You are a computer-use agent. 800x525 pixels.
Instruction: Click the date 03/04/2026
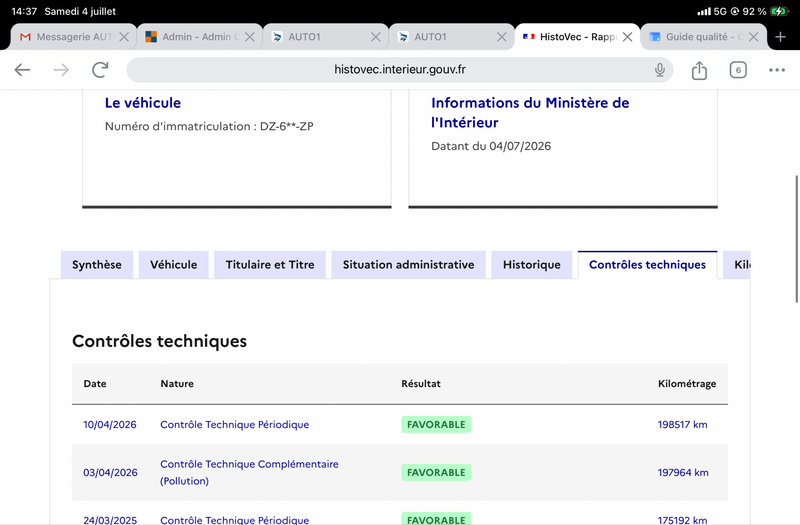110,472
